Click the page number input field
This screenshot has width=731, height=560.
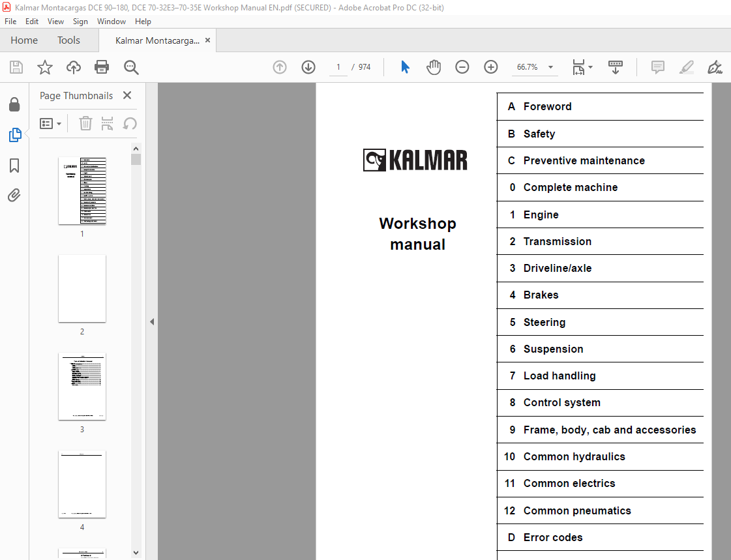coord(338,67)
